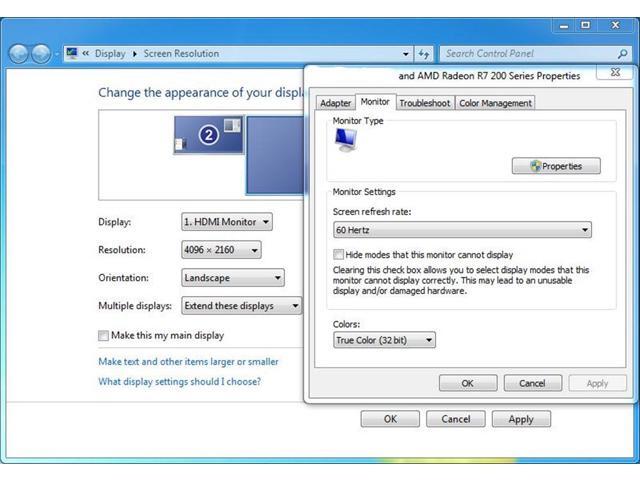The width and height of the screenshot is (640, 480).
Task: Click the refresh button beside address bar
Action: 424,54
